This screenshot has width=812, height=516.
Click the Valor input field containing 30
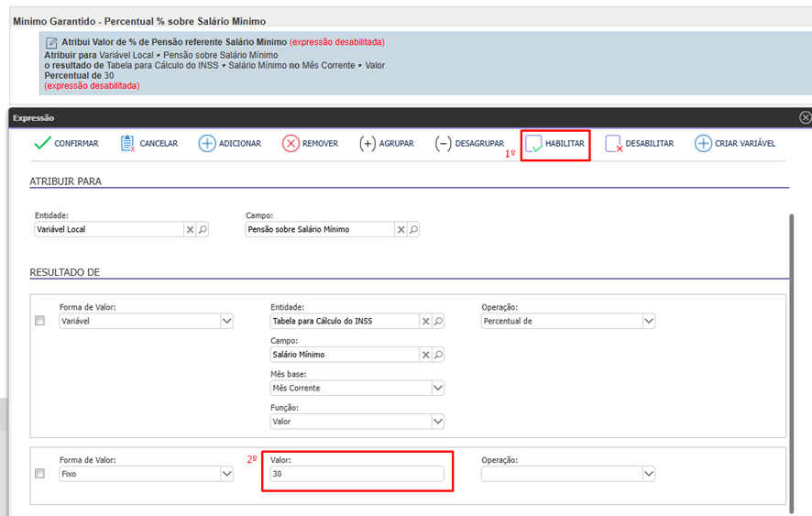[357, 474]
